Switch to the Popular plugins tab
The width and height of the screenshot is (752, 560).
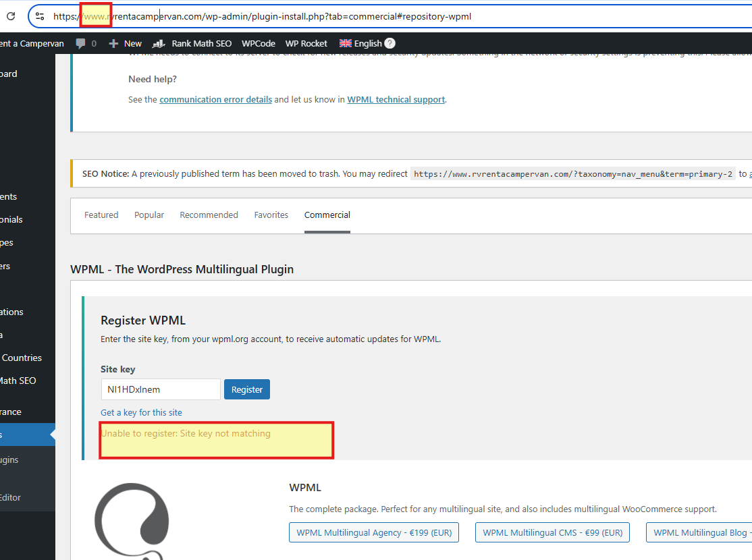click(149, 215)
